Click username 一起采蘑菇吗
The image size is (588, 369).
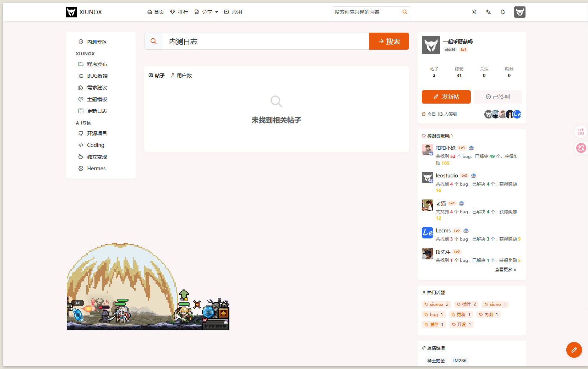point(458,42)
